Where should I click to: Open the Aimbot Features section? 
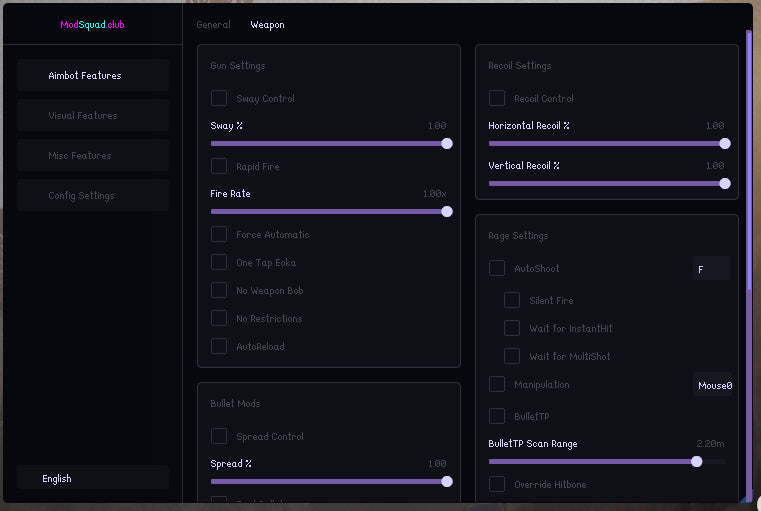92,75
